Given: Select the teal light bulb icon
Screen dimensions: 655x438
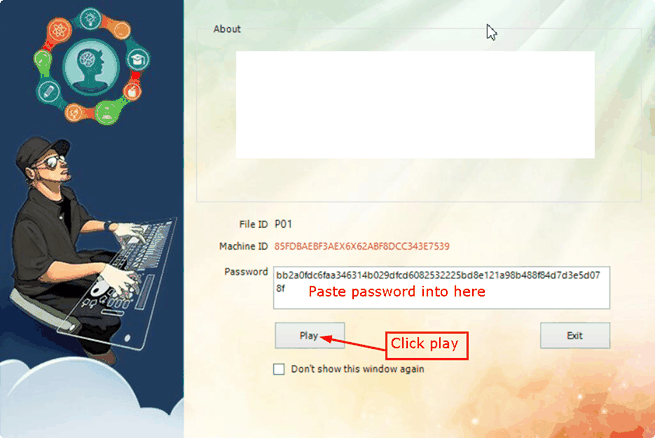Looking at the screenshot, I should pos(91,19).
